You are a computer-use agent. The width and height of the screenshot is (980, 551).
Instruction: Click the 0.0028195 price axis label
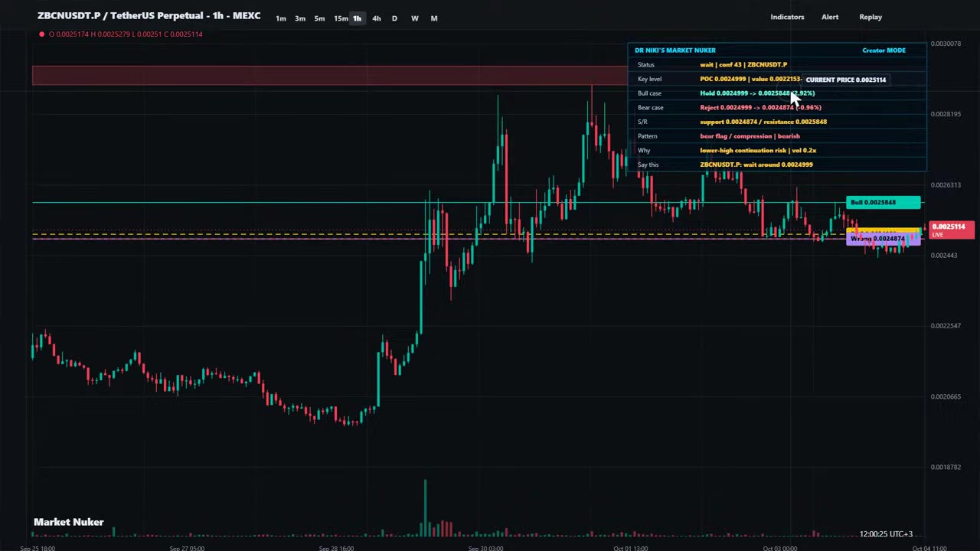click(x=946, y=114)
